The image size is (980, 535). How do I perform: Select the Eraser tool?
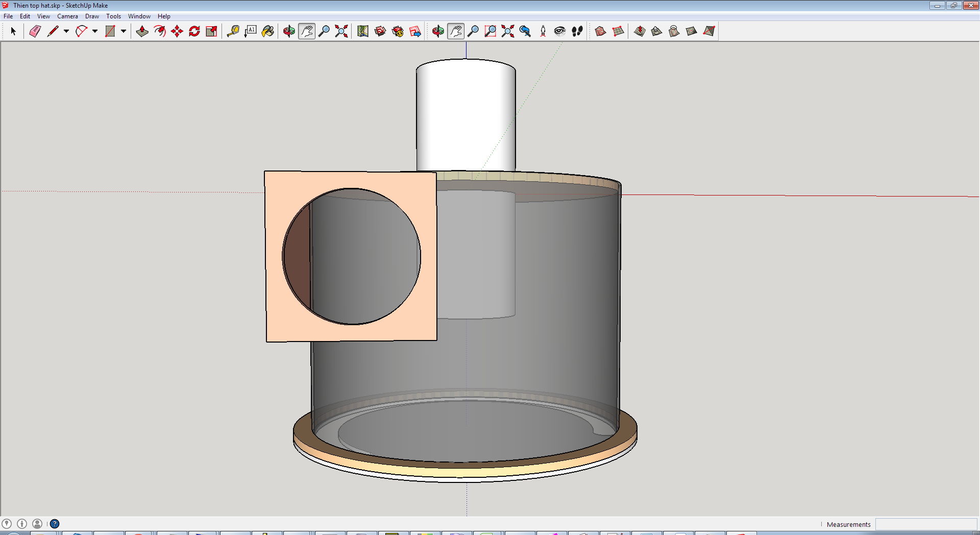pos(35,31)
